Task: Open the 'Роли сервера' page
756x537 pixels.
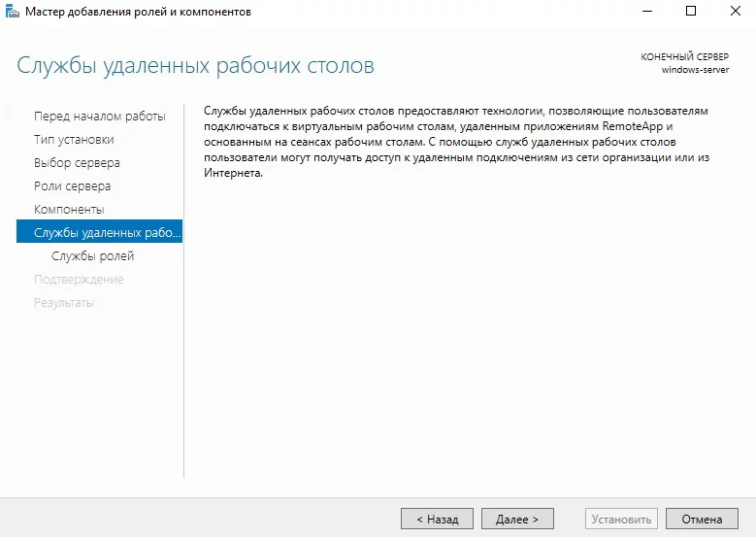Action: (x=73, y=186)
